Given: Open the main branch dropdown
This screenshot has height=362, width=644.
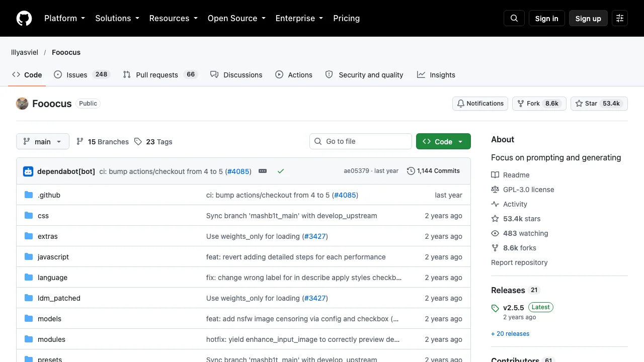Looking at the screenshot, I should tap(42, 142).
